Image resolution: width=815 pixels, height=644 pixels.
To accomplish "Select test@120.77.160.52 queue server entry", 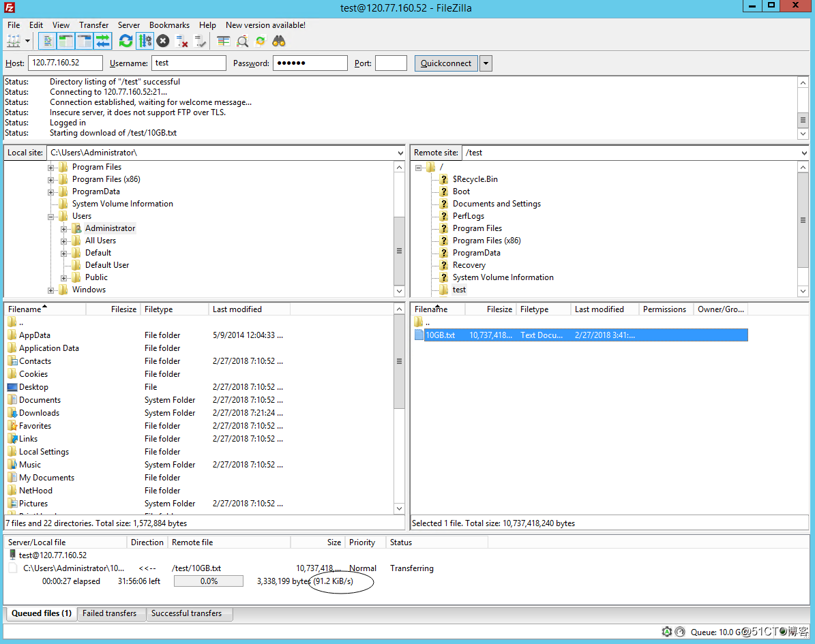I will 53,555.
